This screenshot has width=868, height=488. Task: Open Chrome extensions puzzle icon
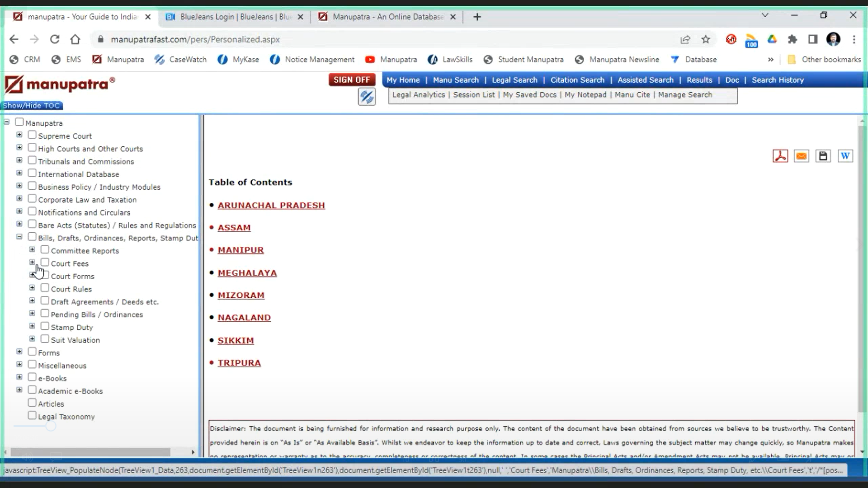(792, 39)
